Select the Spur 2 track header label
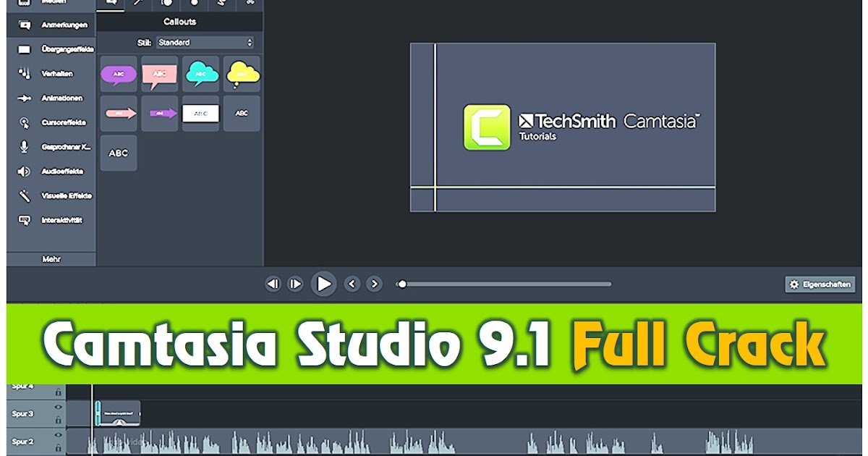Screen dimensions: 868x456 point(22,442)
